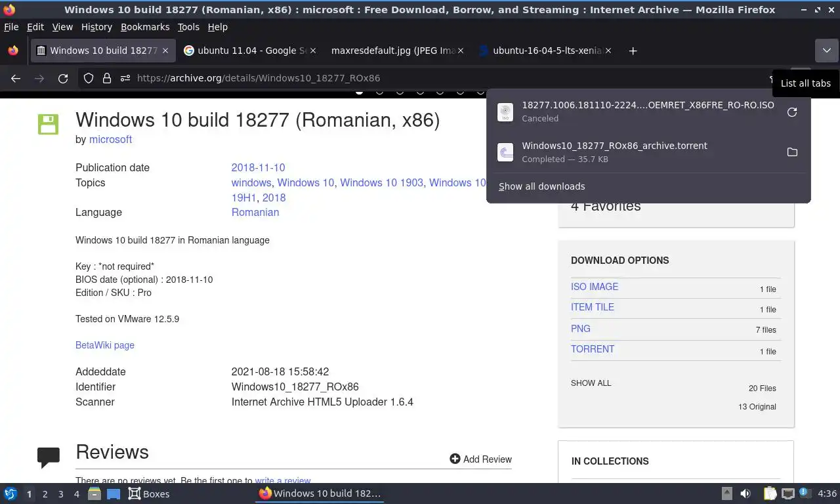The image size is (840, 504).
Task: Open the List all tabs dropdown
Action: pos(826,51)
